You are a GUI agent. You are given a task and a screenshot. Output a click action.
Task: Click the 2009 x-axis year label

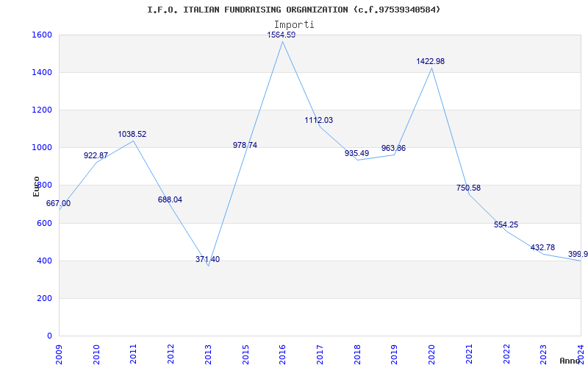pos(60,354)
